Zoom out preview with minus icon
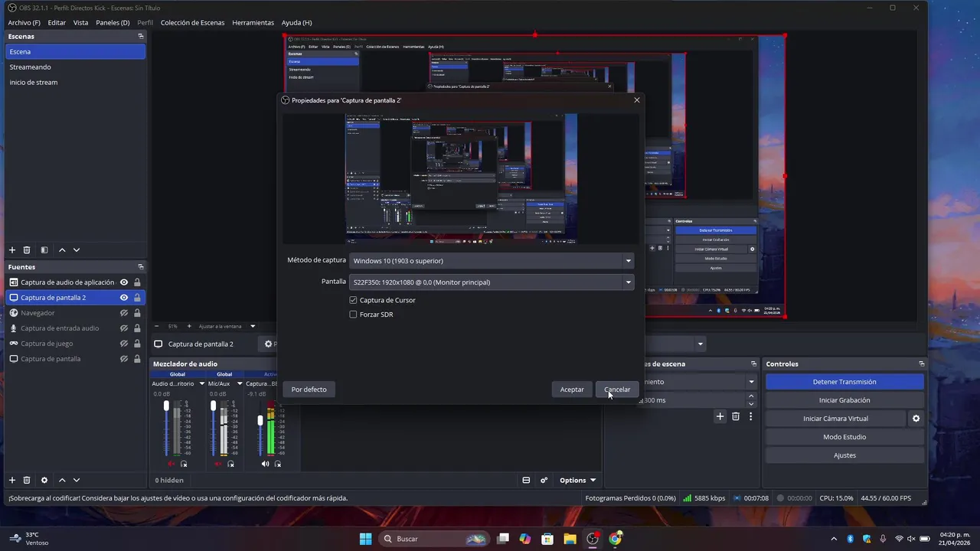The image size is (980, 551). [157, 326]
